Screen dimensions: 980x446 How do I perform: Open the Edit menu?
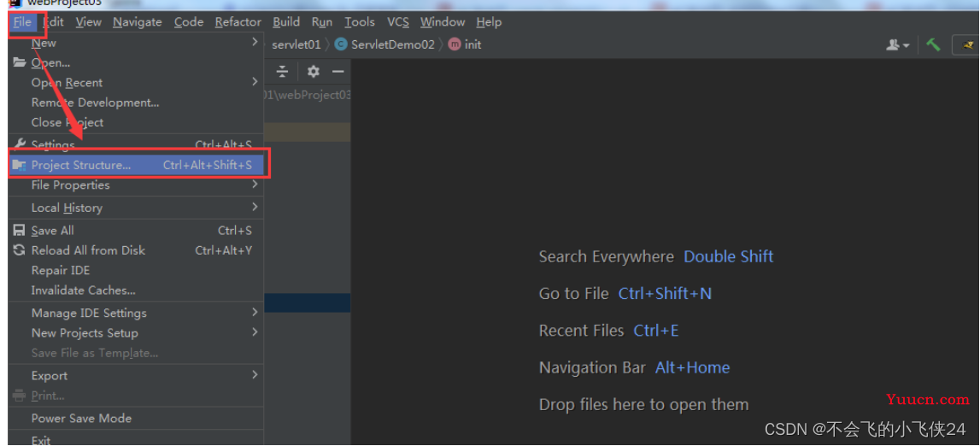pos(54,22)
